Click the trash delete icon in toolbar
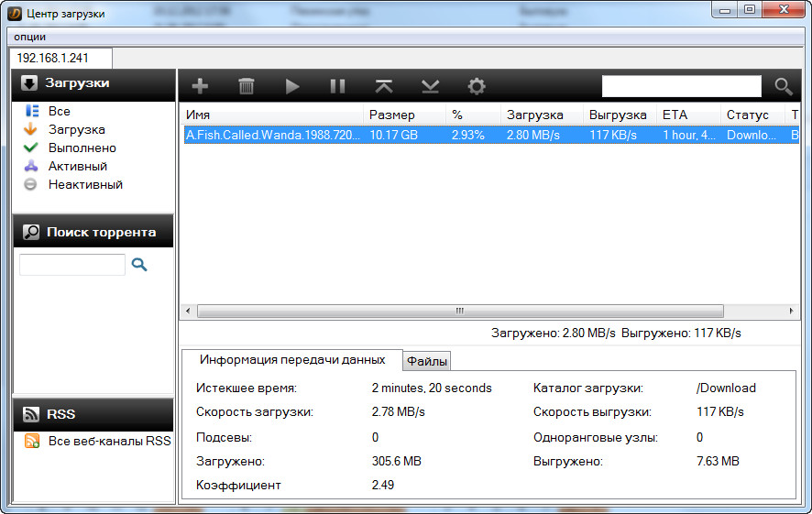812x514 pixels. click(x=246, y=86)
